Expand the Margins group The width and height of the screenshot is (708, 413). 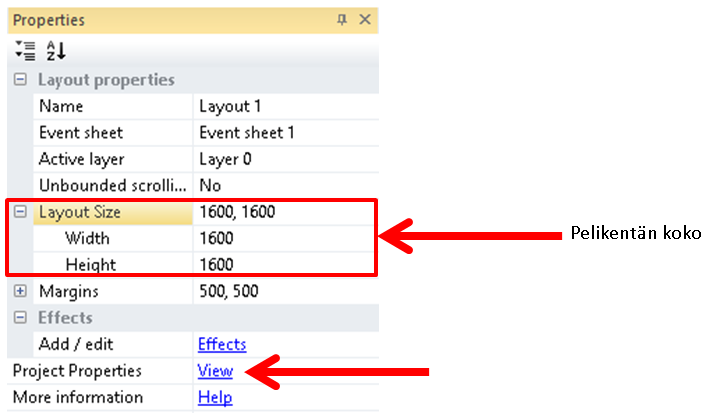pyautogui.click(x=20, y=291)
